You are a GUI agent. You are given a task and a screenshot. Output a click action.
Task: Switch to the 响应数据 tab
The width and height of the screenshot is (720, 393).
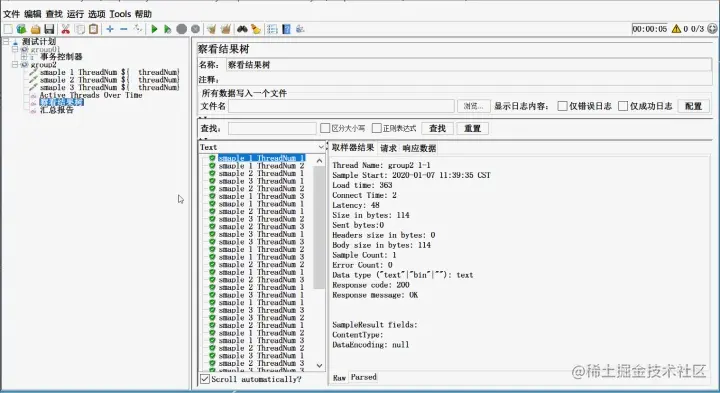(x=419, y=148)
